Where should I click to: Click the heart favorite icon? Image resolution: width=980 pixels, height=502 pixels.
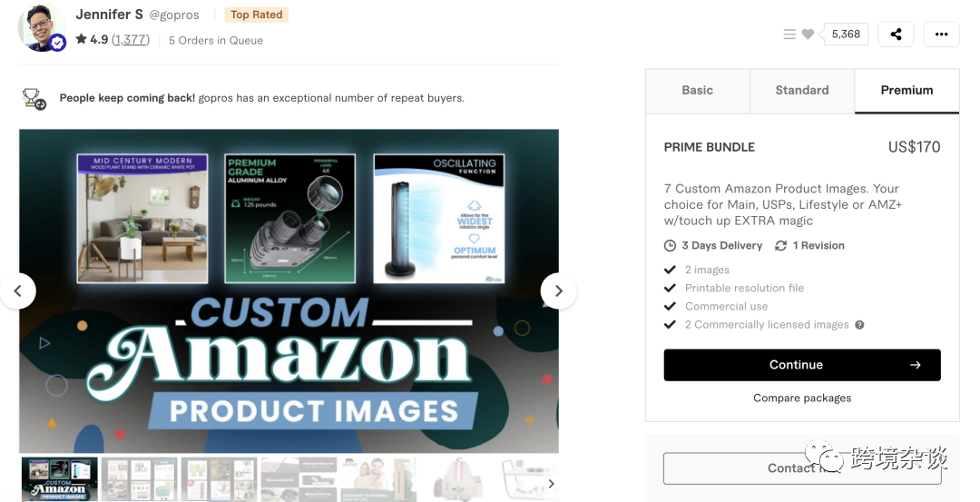pos(808,34)
